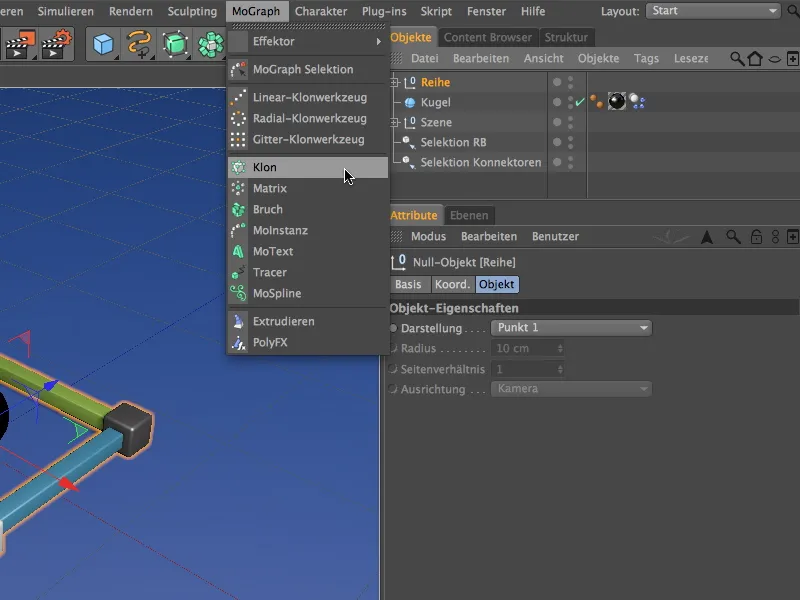
Task: Expand the Szene null object
Action: (394, 122)
